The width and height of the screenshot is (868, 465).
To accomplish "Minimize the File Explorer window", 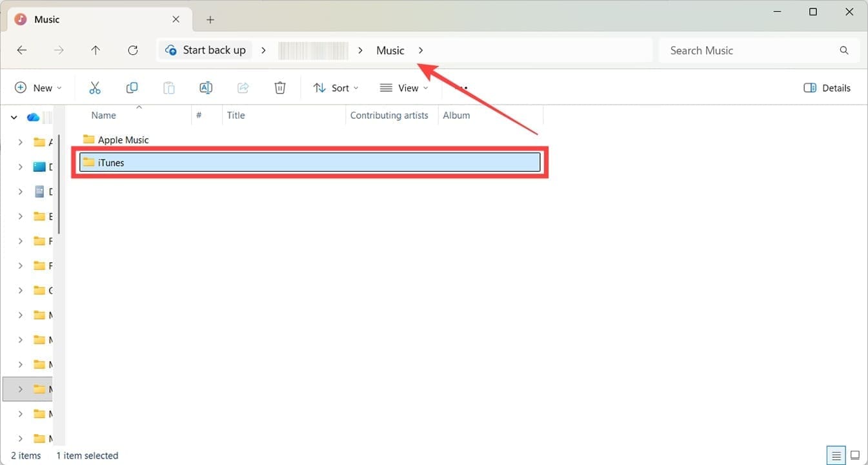I will coord(776,12).
